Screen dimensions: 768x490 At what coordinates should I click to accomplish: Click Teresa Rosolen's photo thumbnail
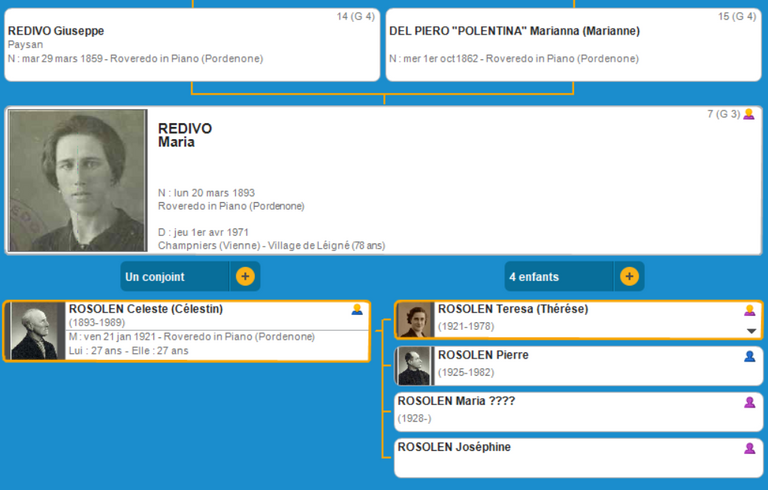tap(415, 320)
